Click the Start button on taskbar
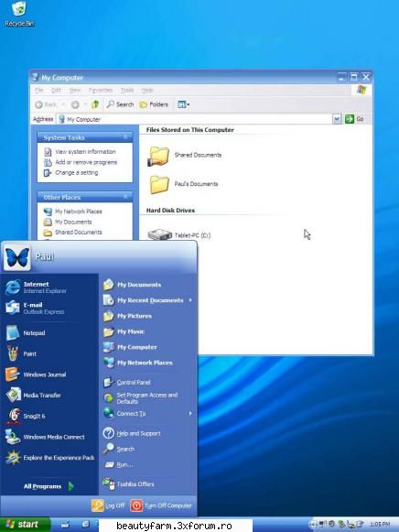 (25, 525)
